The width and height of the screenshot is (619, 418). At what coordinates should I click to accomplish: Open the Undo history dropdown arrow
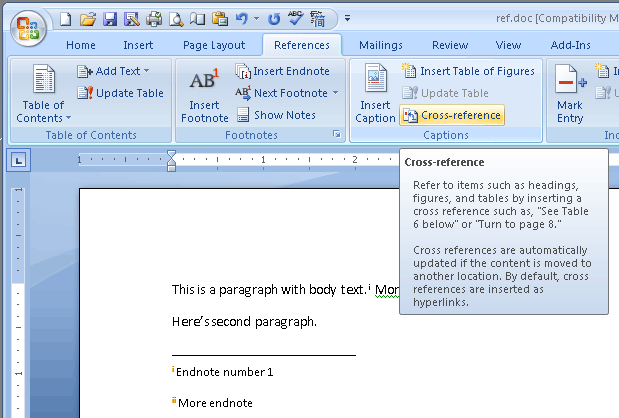(x=257, y=18)
